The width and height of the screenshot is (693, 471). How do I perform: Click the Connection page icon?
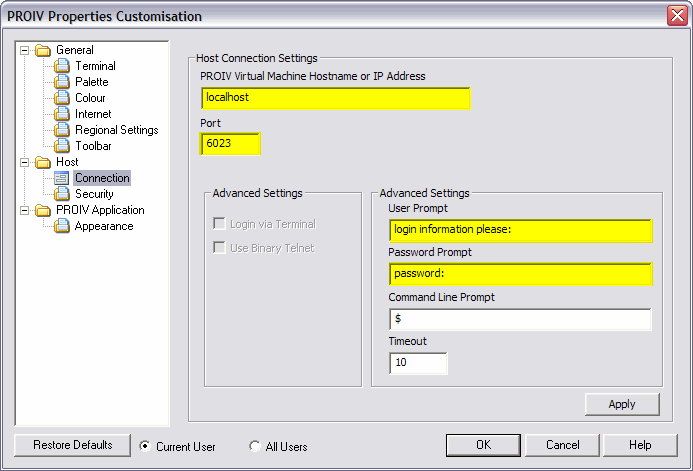[62, 178]
